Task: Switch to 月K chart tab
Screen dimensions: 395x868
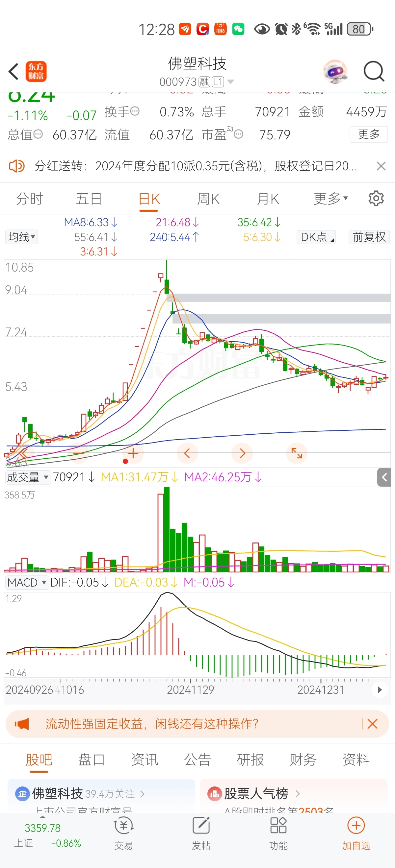Action: [268, 199]
